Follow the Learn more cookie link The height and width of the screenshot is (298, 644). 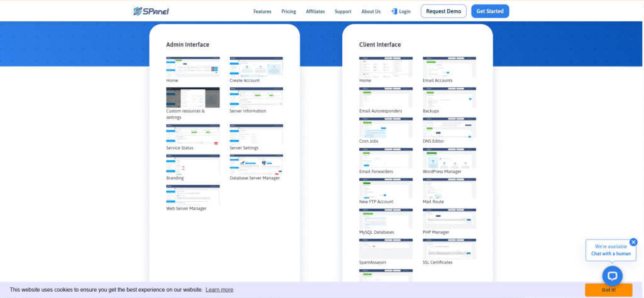[x=219, y=290]
